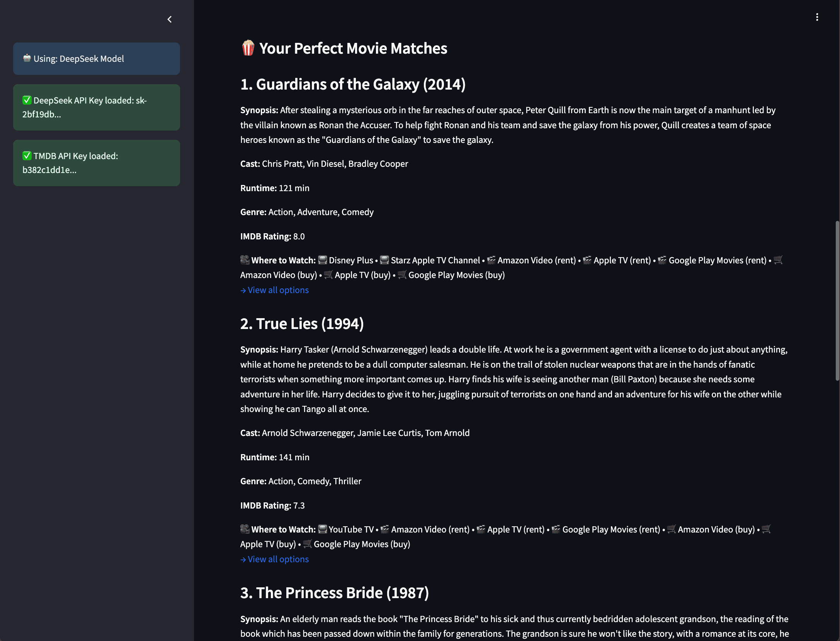
Task: Select the True Lies (1994) heading
Action: (302, 324)
